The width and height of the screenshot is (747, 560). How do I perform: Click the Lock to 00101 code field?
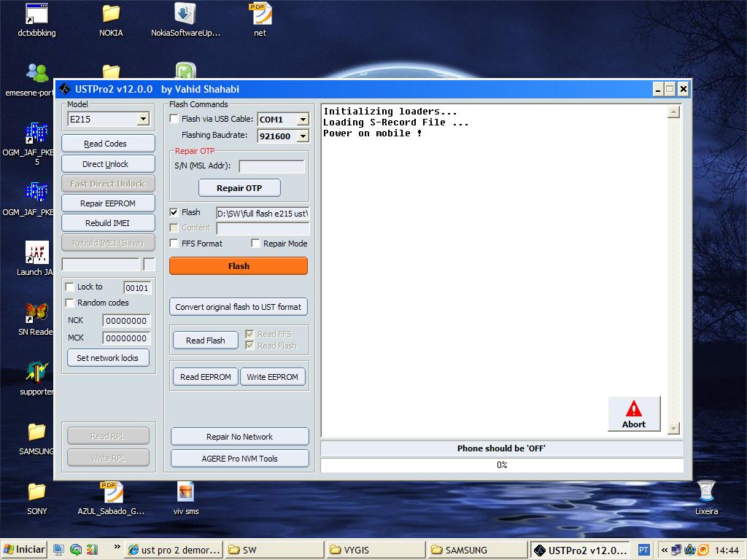coord(137,287)
